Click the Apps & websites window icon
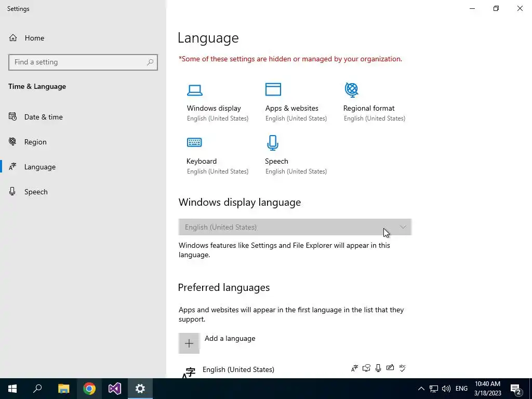The image size is (532, 399). pos(273,89)
